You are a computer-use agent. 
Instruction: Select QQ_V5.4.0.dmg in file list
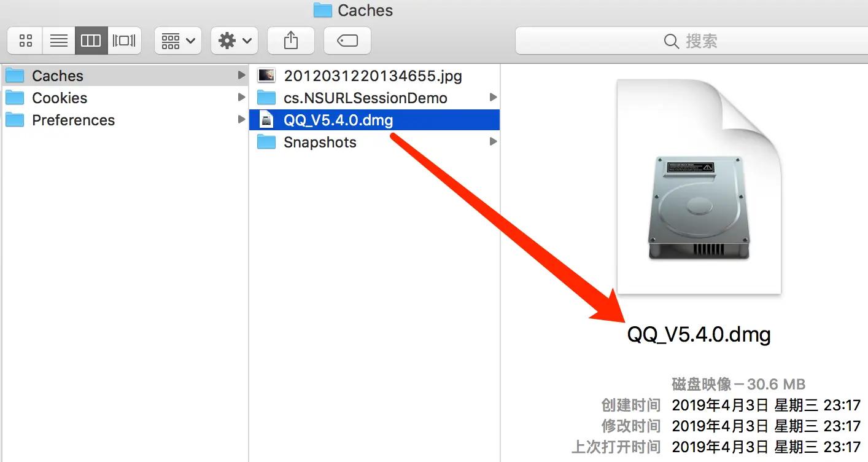pyautogui.click(x=374, y=120)
